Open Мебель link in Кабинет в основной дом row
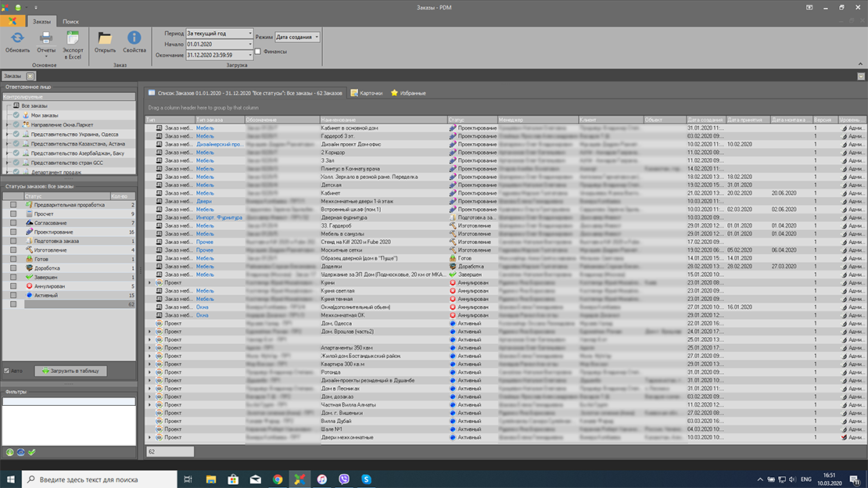This screenshot has width=868, height=488. tap(205, 128)
